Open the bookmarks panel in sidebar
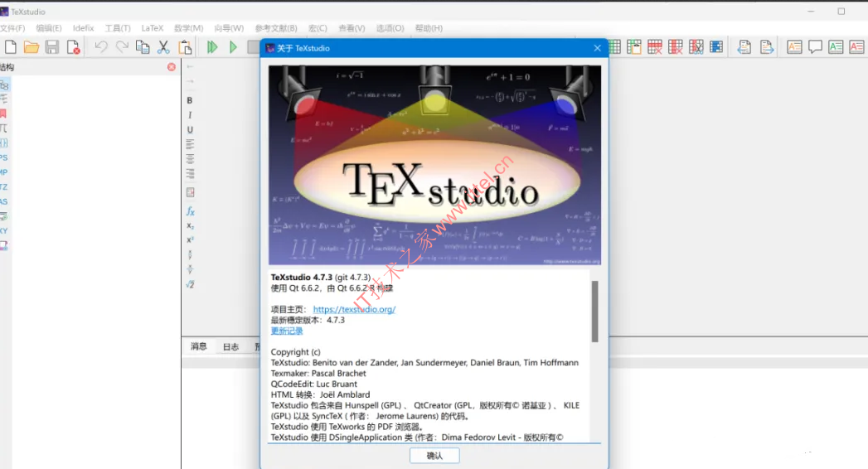 pyautogui.click(x=3, y=114)
